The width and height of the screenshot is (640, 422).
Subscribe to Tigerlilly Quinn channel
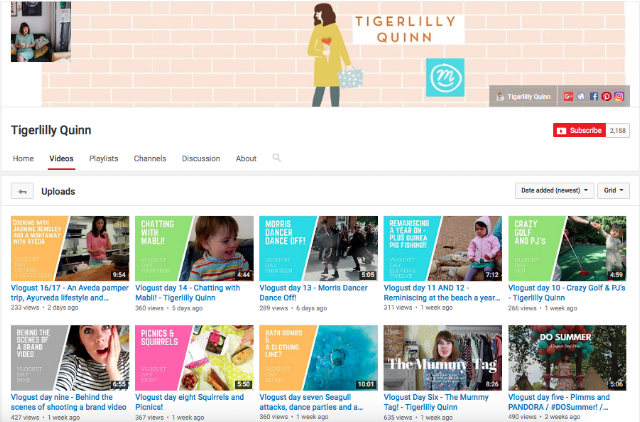(579, 131)
